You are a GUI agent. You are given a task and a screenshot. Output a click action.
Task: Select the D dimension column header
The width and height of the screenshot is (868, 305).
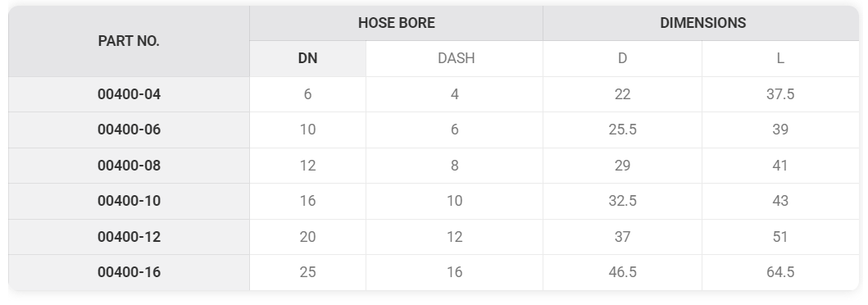click(622, 59)
